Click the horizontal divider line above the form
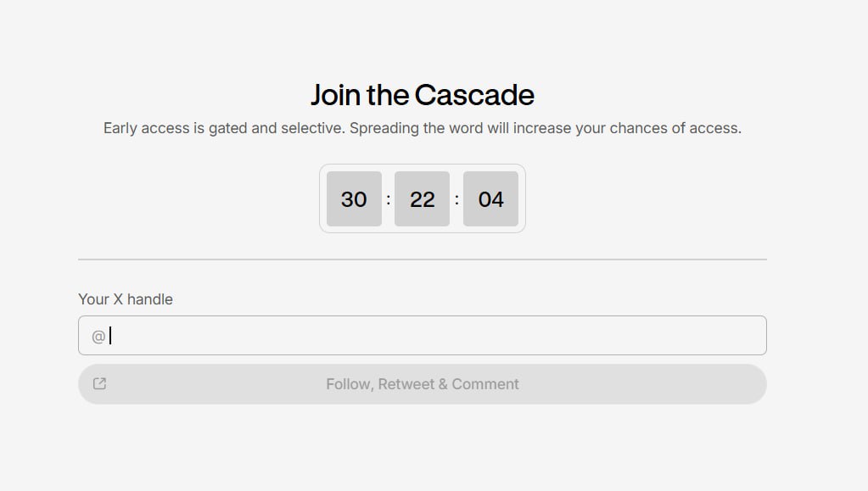 (x=423, y=259)
